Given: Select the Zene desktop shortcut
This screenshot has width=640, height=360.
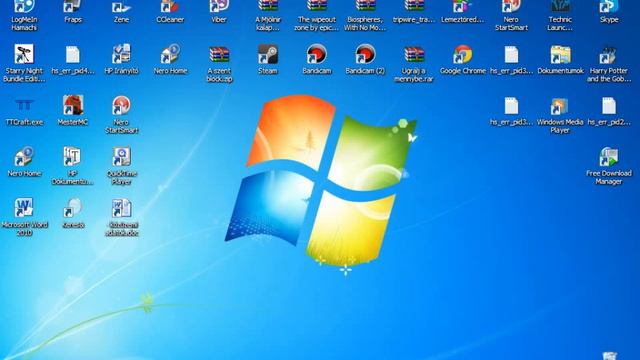Looking at the screenshot, I should pos(121,11).
